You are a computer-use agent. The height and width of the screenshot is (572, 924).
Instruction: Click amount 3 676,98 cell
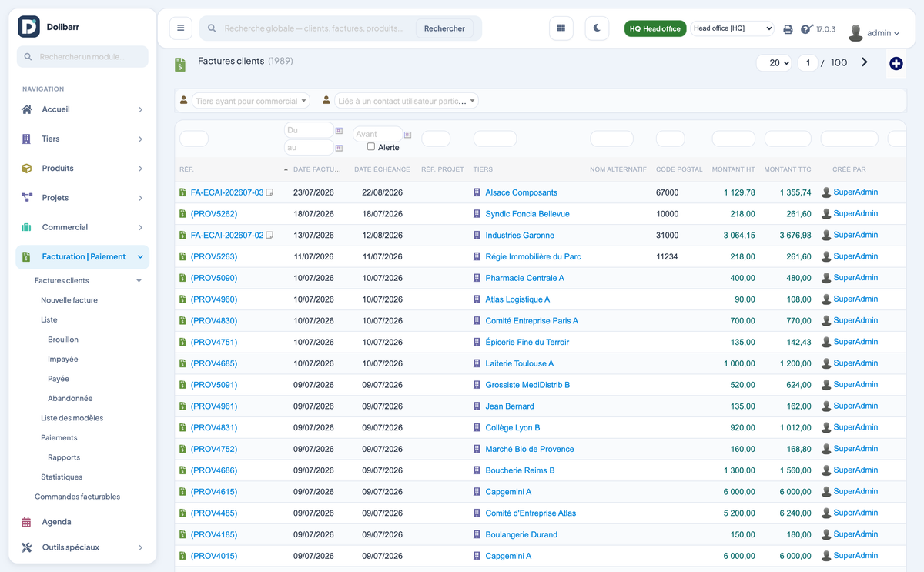click(x=795, y=236)
